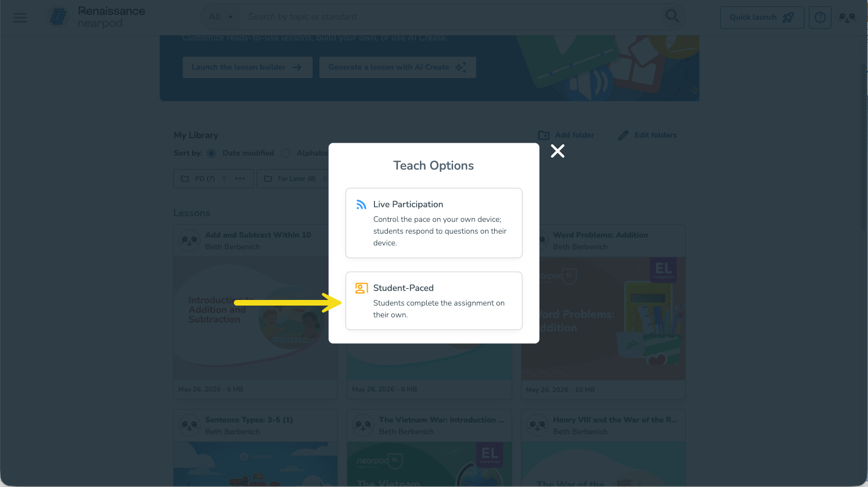Click the Add folder icon

click(x=544, y=135)
